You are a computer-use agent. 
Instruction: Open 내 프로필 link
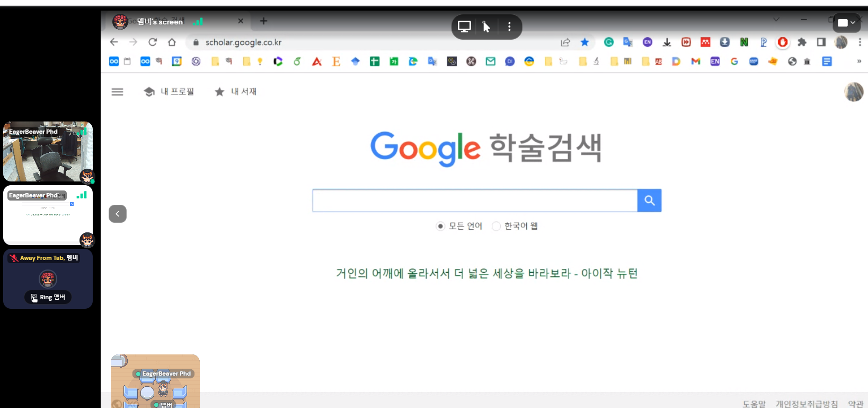pyautogui.click(x=169, y=92)
